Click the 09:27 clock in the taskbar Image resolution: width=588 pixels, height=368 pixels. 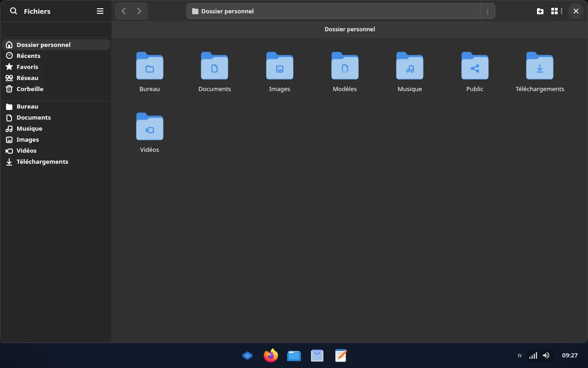click(570, 356)
